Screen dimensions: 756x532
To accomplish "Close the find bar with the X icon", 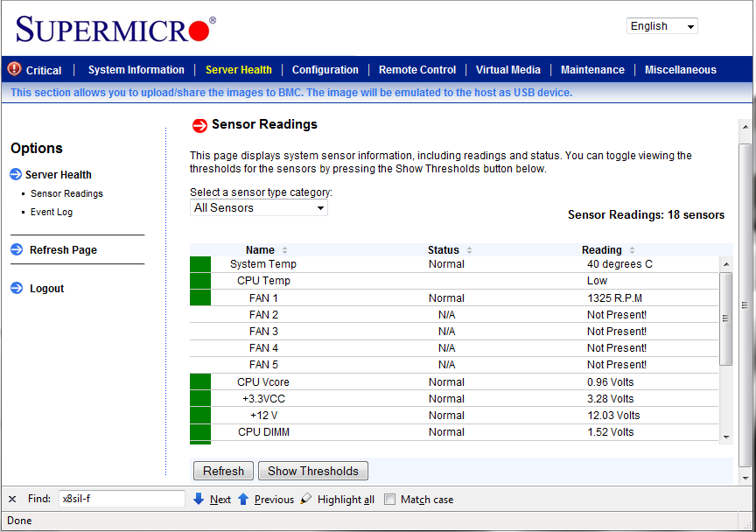I will 12,499.
